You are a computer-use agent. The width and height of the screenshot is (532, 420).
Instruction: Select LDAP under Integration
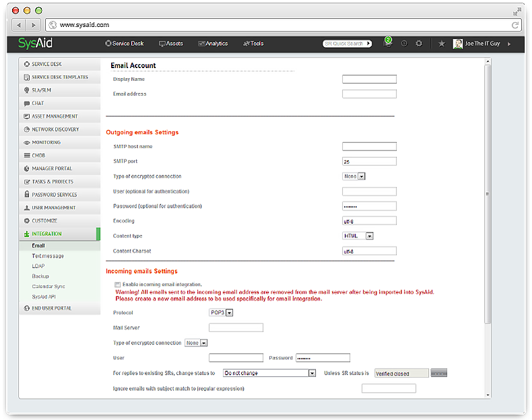[x=38, y=266]
